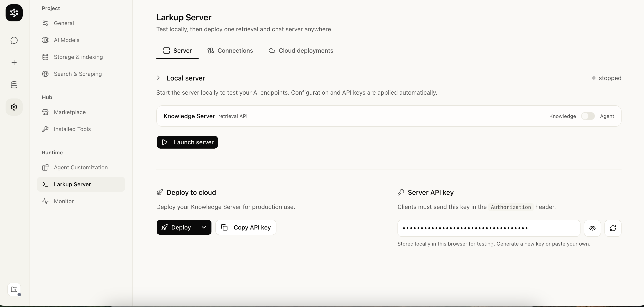This screenshot has height=307, width=644.
Task: Click the Agent label beside the toggle
Action: pyautogui.click(x=607, y=116)
